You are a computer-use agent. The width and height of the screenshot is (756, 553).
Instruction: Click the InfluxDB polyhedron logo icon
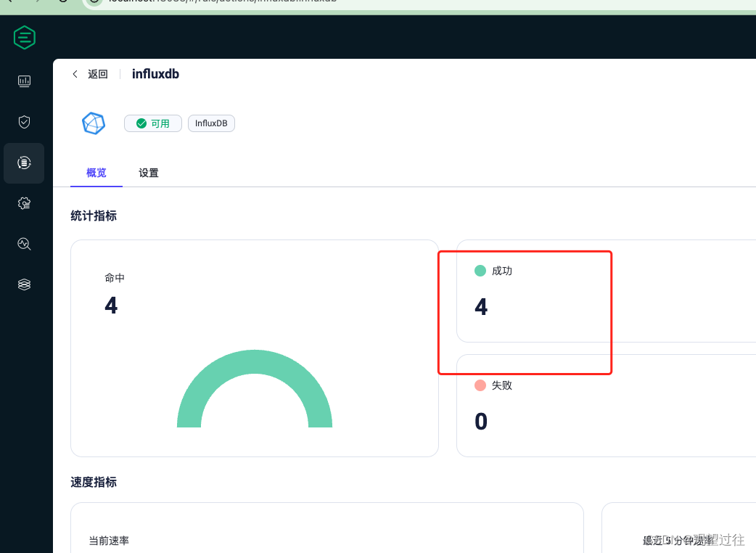click(94, 123)
